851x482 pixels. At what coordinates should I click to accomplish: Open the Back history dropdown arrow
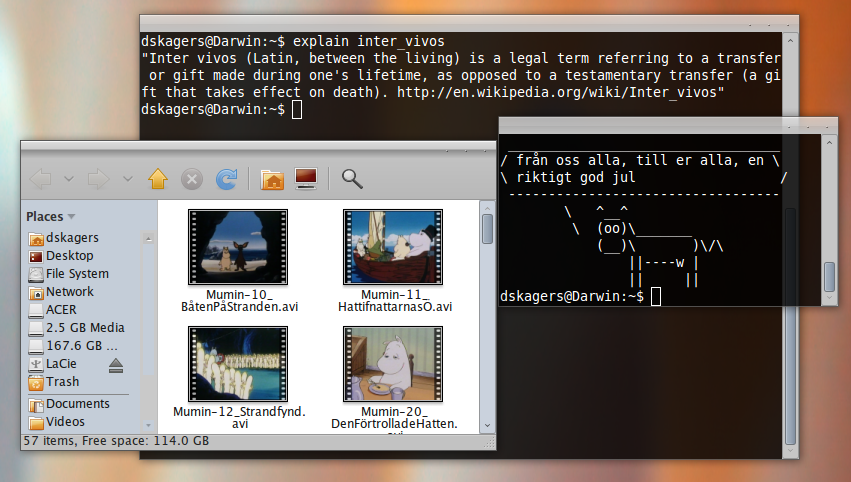(69, 179)
